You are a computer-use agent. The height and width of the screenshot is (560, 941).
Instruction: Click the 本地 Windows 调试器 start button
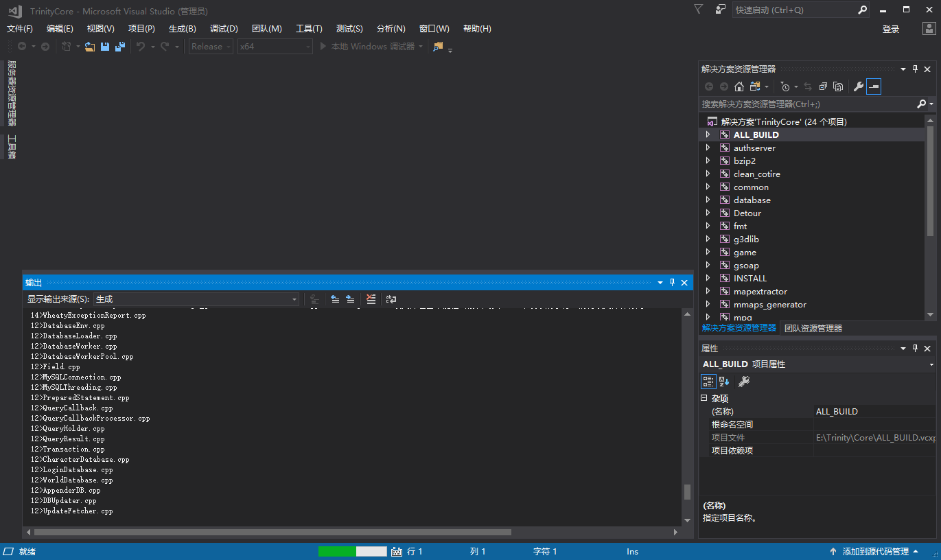pos(371,47)
